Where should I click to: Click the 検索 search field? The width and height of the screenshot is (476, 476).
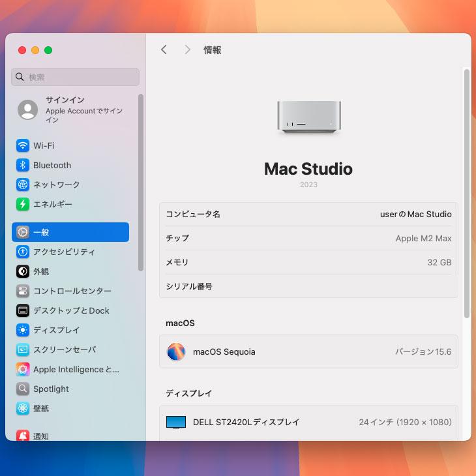tap(76, 77)
